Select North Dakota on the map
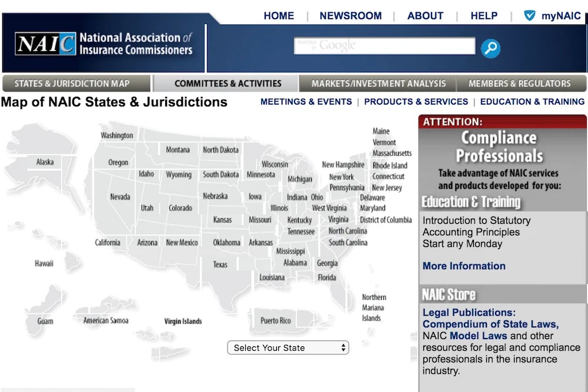Screen dimensions: 588x392 [220, 149]
